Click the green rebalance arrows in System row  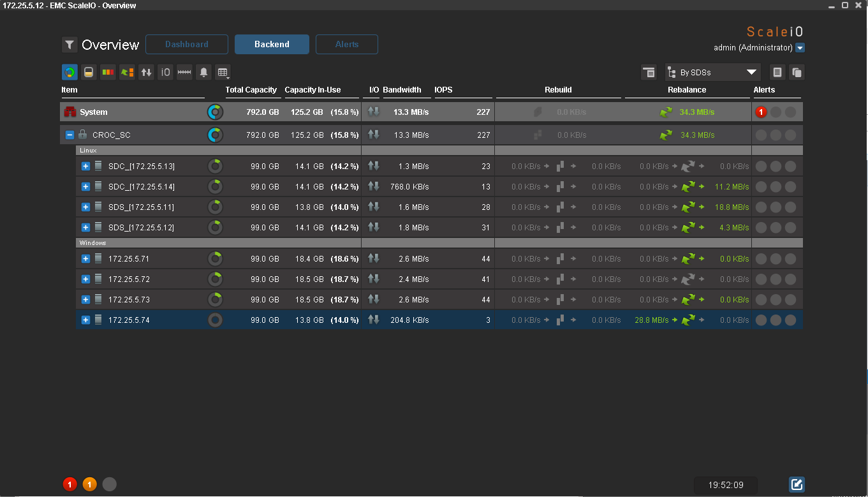(x=666, y=112)
